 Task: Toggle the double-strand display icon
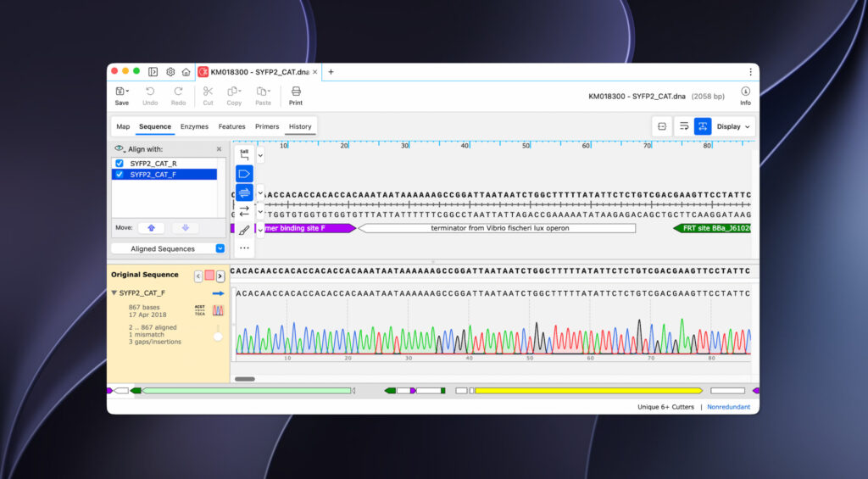coord(244,192)
